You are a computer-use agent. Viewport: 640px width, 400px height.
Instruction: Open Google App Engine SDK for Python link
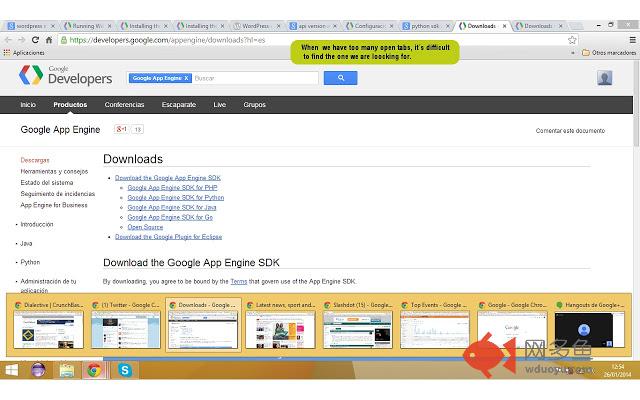176,198
